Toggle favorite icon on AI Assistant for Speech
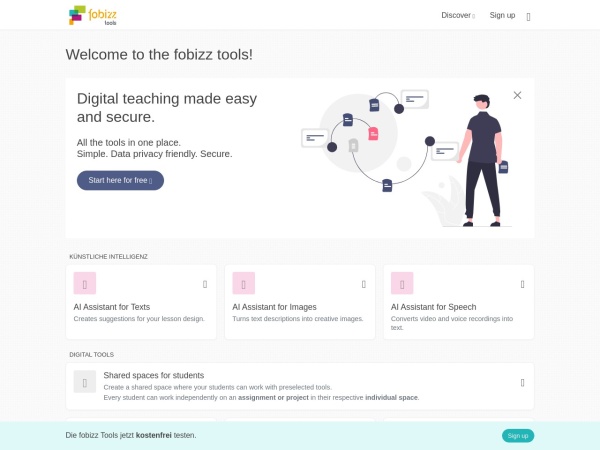Screen dimensions: 600x450 (522, 284)
